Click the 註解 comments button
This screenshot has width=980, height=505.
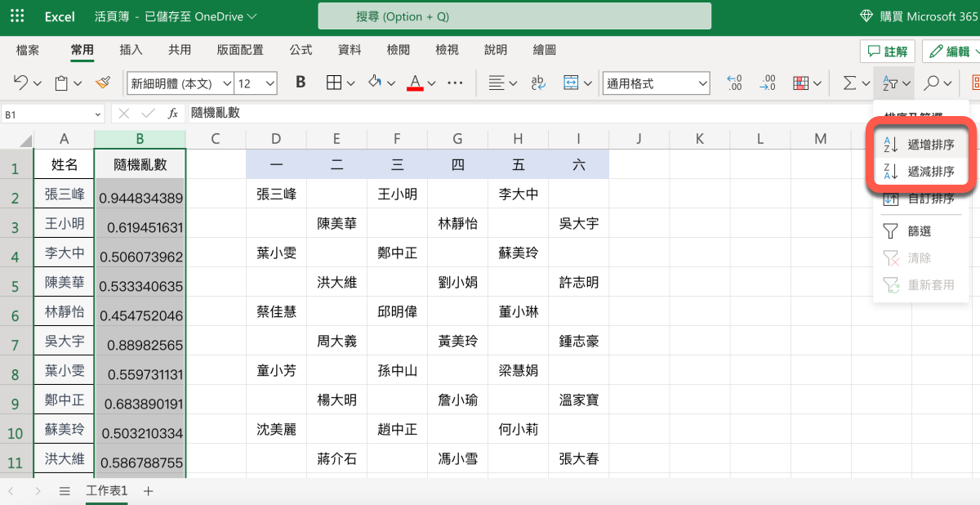pyautogui.click(x=887, y=51)
